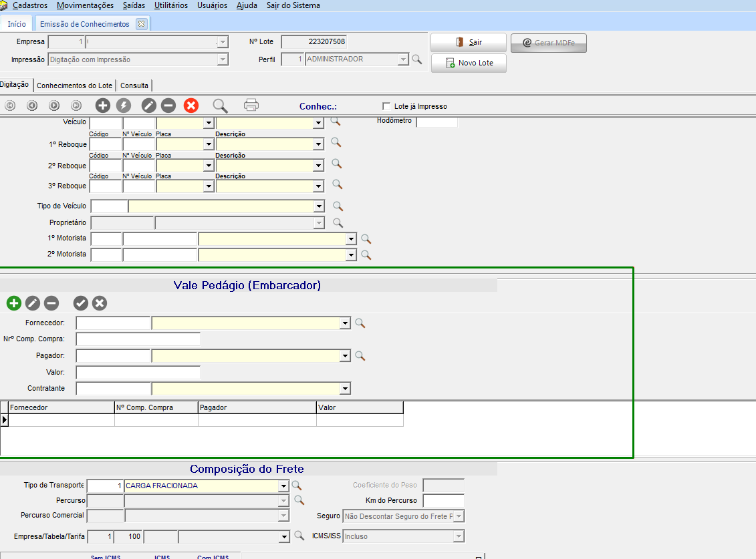
Task: Expand the Pagador dropdown
Action: click(x=345, y=357)
